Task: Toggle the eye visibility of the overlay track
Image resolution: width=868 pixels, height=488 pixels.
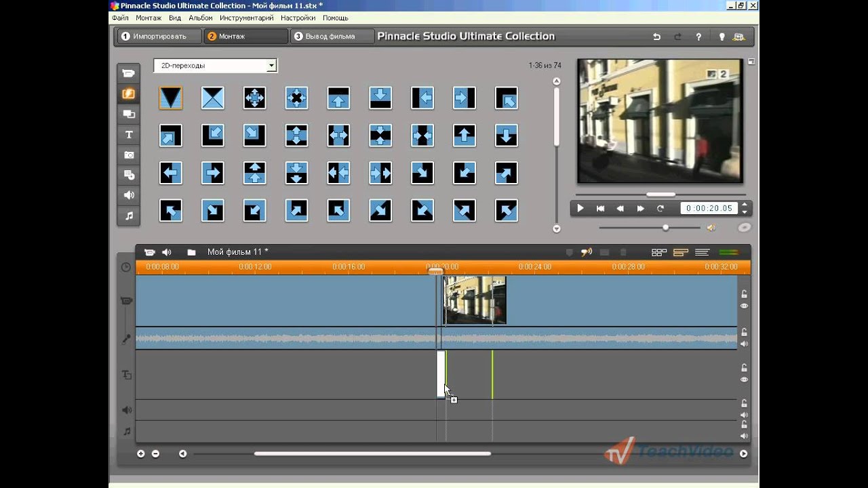Action: click(x=744, y=380)
